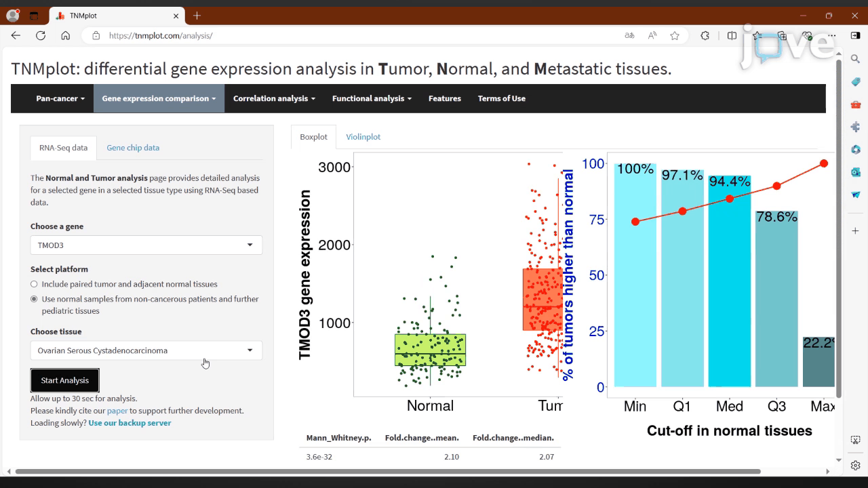Open the browser extensions puzzle icon
The width and height of the screenshot is (868, 488).
pos(705,36)
